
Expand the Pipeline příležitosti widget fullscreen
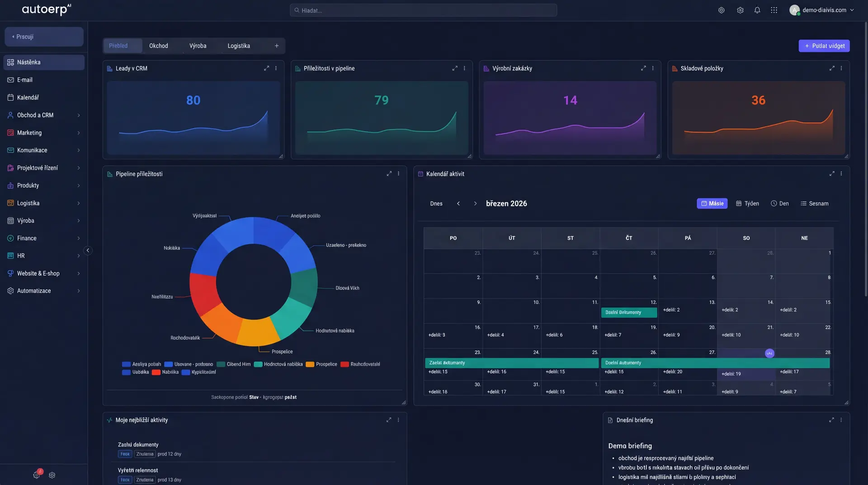pyautogui.click(x=389, y=174)
